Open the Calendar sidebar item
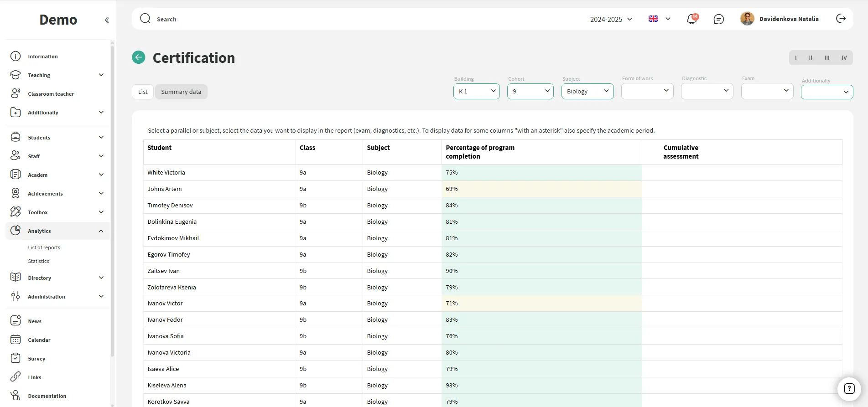 [x=39, y=340]
